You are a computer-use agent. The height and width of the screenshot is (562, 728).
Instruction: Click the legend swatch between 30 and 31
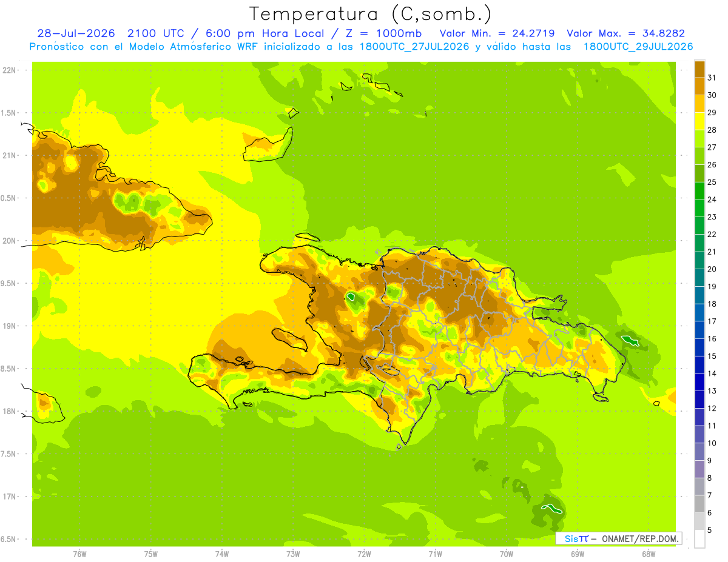699,86
